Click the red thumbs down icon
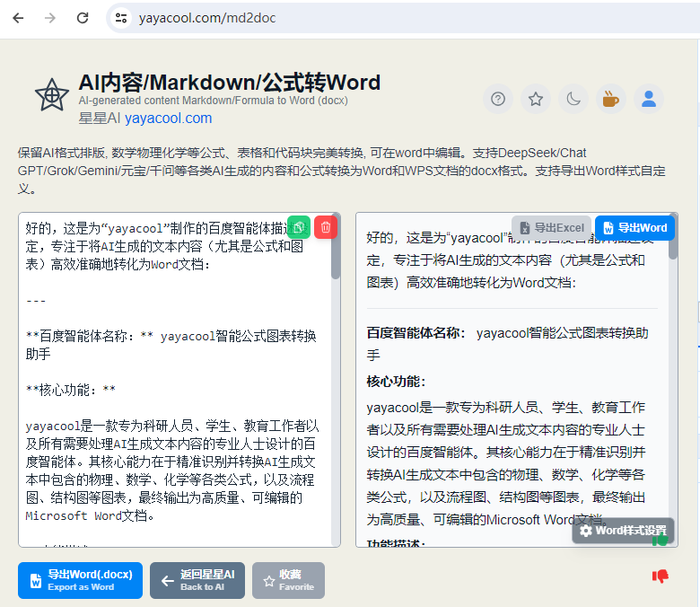The height and width of the screenshot is (607, 700). pos(661,576)
